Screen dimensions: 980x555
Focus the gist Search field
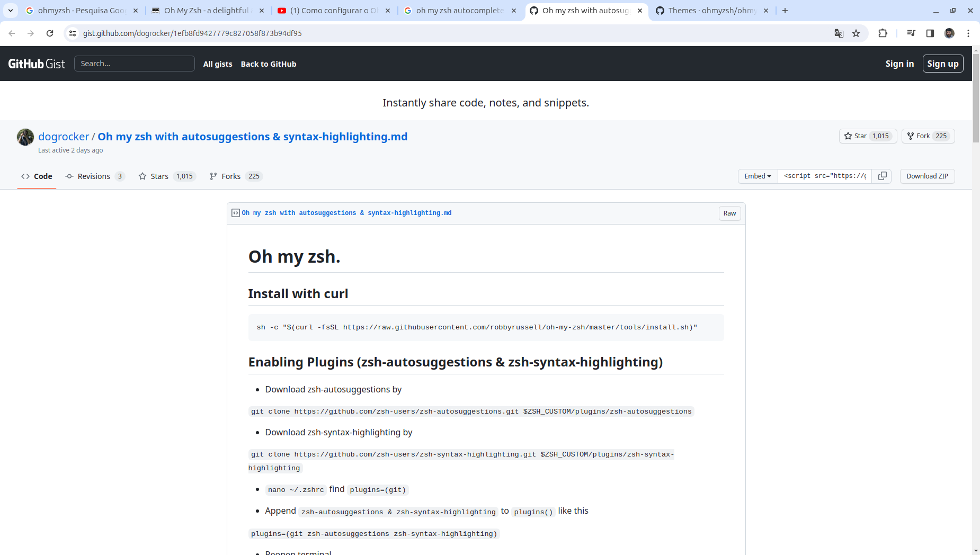click(135, 64)
